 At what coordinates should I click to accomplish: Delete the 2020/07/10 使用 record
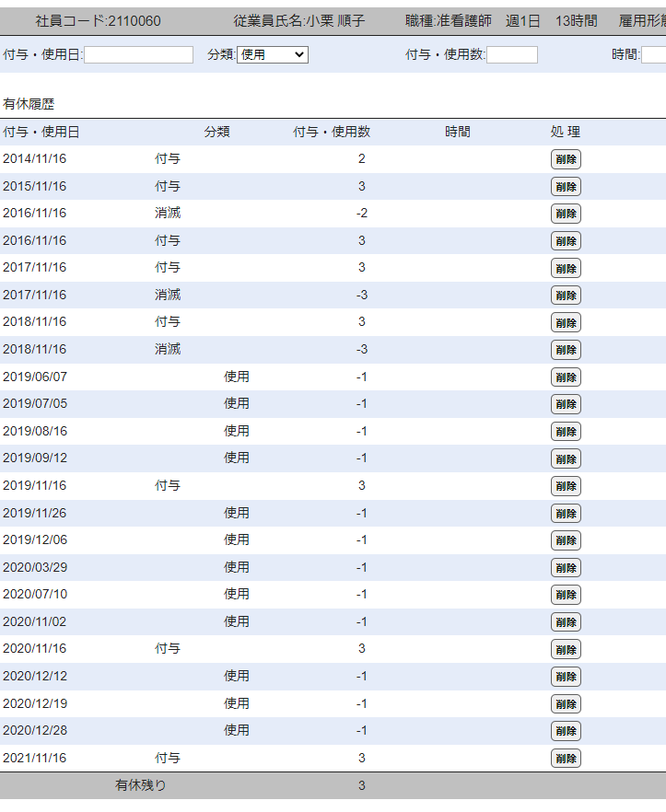[566, 595]
